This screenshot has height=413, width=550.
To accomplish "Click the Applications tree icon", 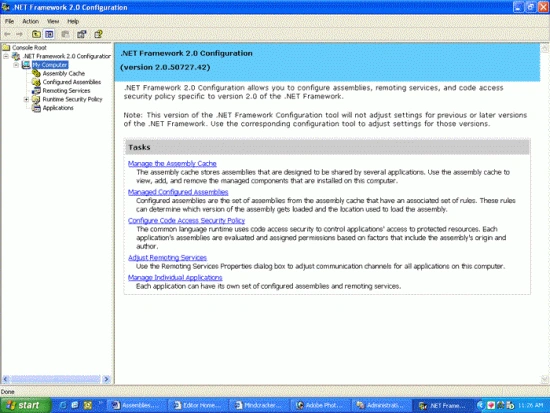I will tap(36, 108).
